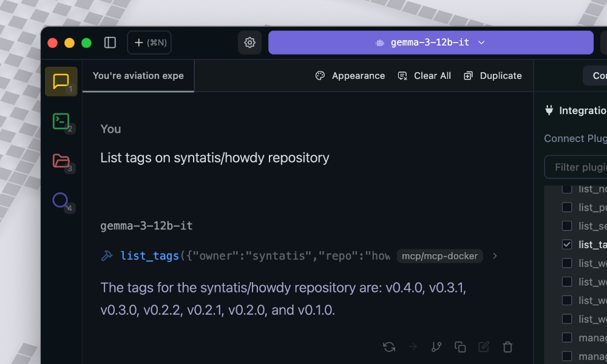Copy the assistant's message
Screen dimensions: 607x364
coord(459,346)
